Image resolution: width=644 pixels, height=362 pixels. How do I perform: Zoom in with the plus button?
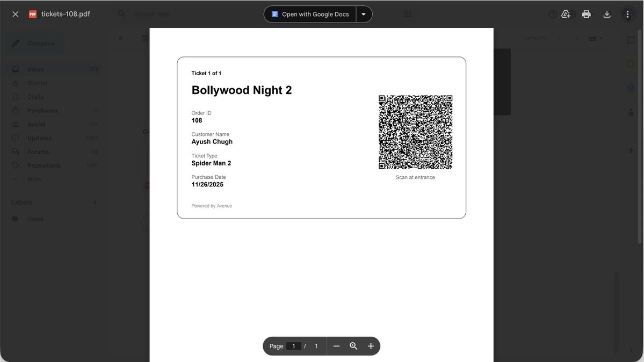coord(371,346)
